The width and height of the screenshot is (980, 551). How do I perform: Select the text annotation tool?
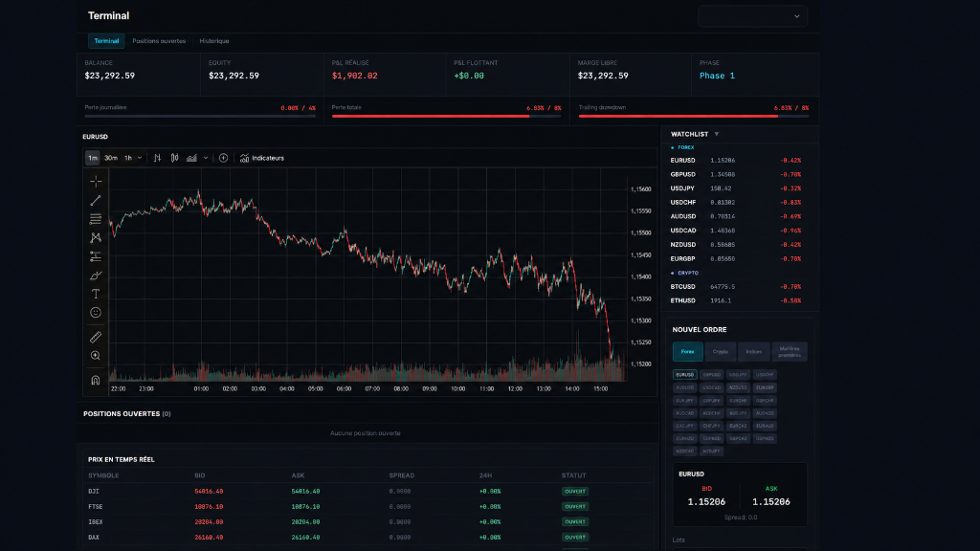point(96,294)
